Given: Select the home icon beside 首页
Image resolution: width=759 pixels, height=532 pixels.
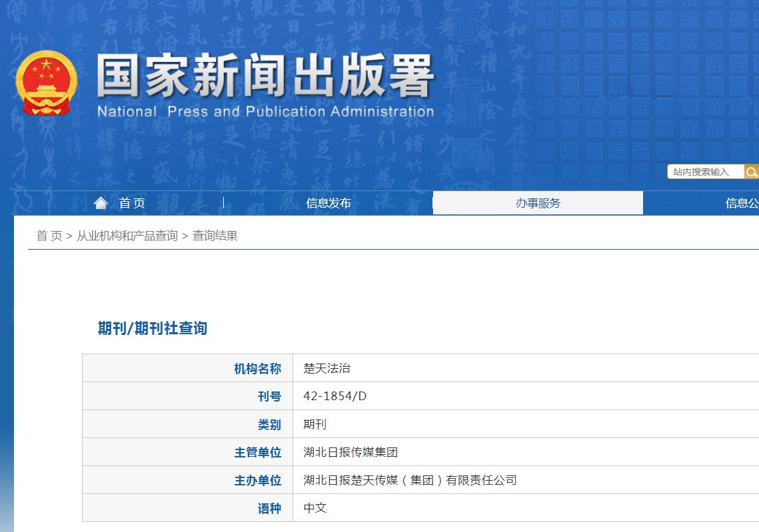Looking at the screenshot, I should [100, 202].
